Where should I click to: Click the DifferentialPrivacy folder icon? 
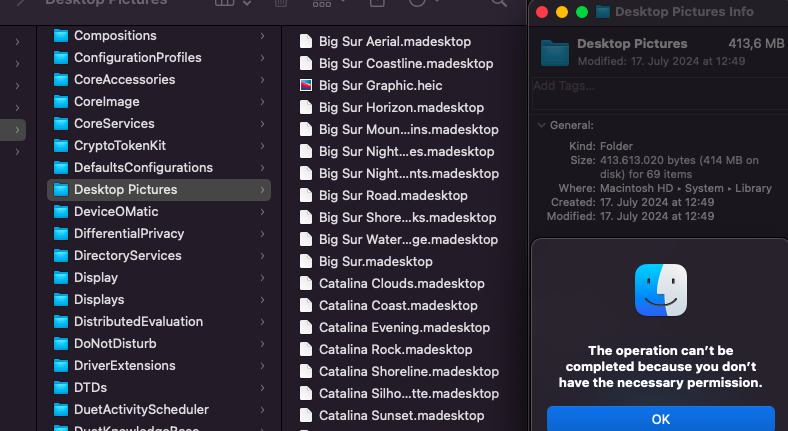pos(61,234)
